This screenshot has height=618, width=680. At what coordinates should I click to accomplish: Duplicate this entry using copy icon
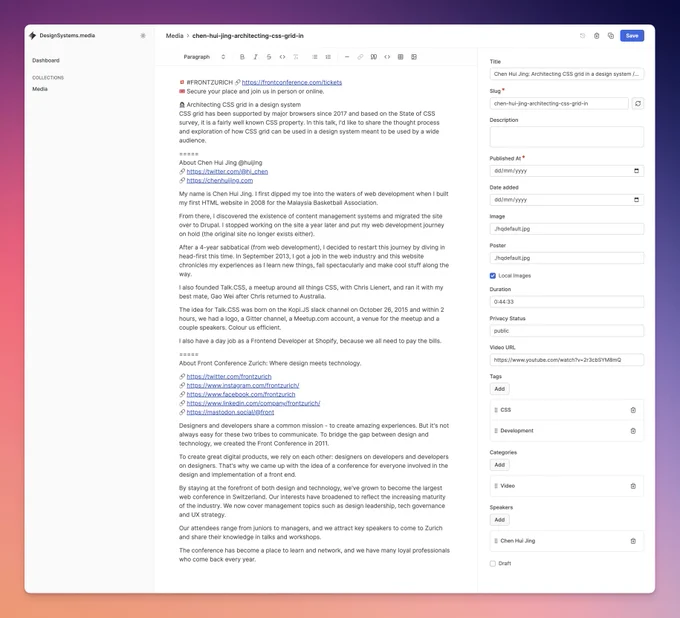611,36
